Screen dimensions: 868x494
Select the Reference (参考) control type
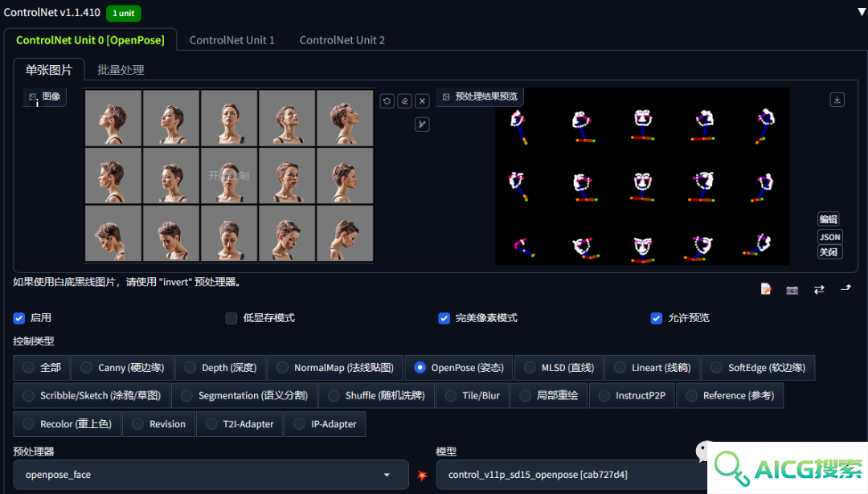tap(730, 395)
